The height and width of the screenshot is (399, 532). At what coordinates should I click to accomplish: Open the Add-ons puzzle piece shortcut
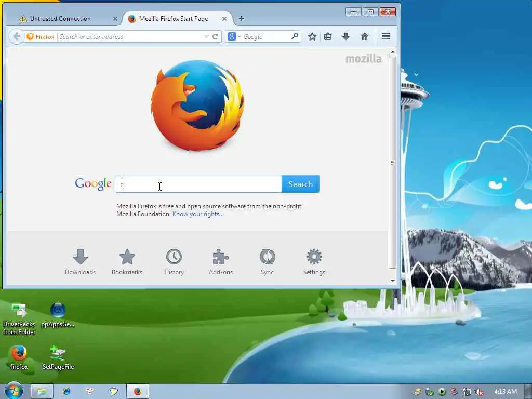(x=221, y=262)
